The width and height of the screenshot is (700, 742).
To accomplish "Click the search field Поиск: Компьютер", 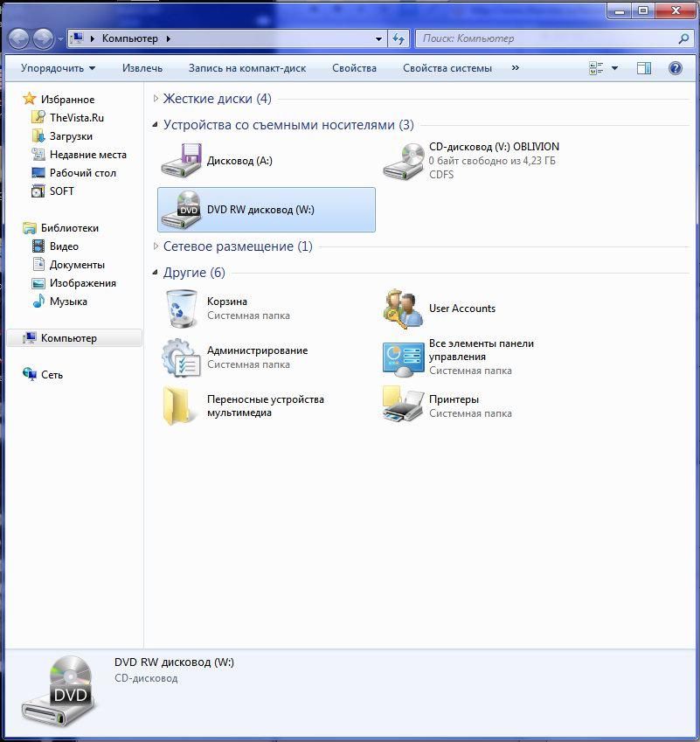I will [546, 38].
